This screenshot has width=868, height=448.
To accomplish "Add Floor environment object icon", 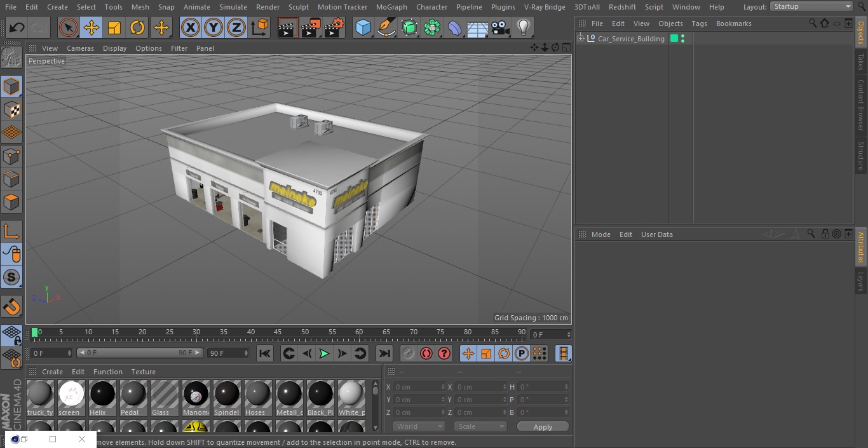I will pyautogui.click(x=478, y=28).
